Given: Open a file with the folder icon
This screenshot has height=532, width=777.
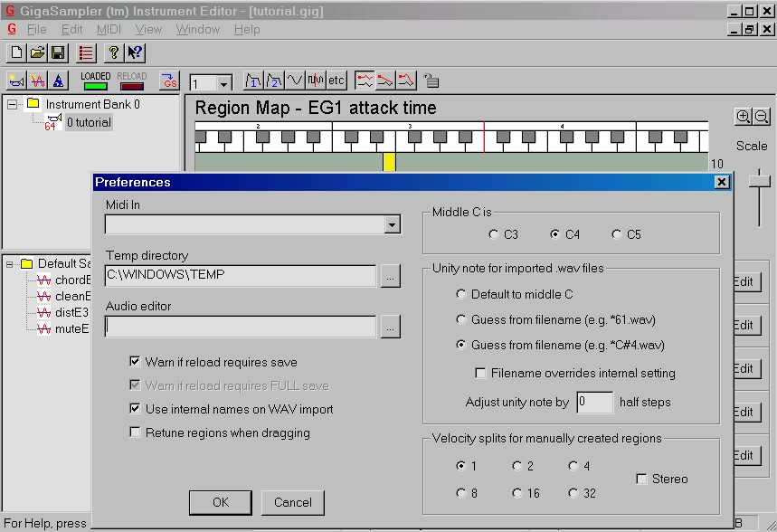Looking at the screenshot, I should coord(37,52).
